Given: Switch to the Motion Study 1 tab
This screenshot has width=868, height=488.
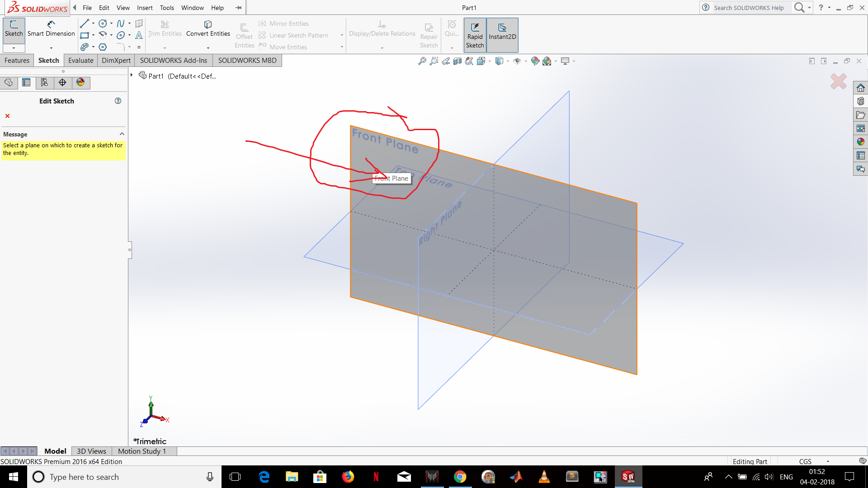Looking at the screenshot, I should [x=142, y=451].
